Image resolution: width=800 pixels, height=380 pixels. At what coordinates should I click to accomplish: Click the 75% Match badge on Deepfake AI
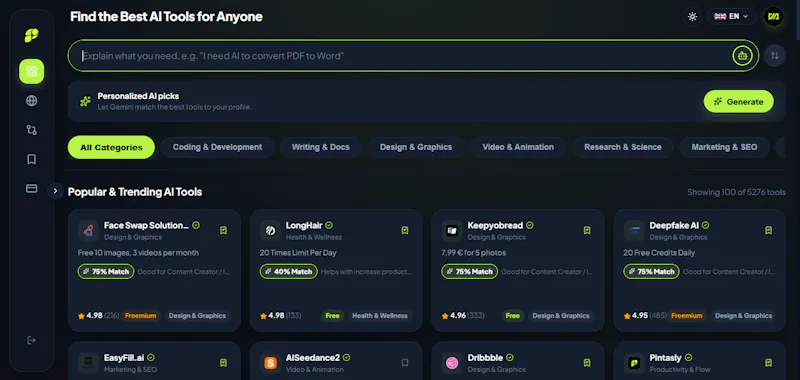pos(652,271)
